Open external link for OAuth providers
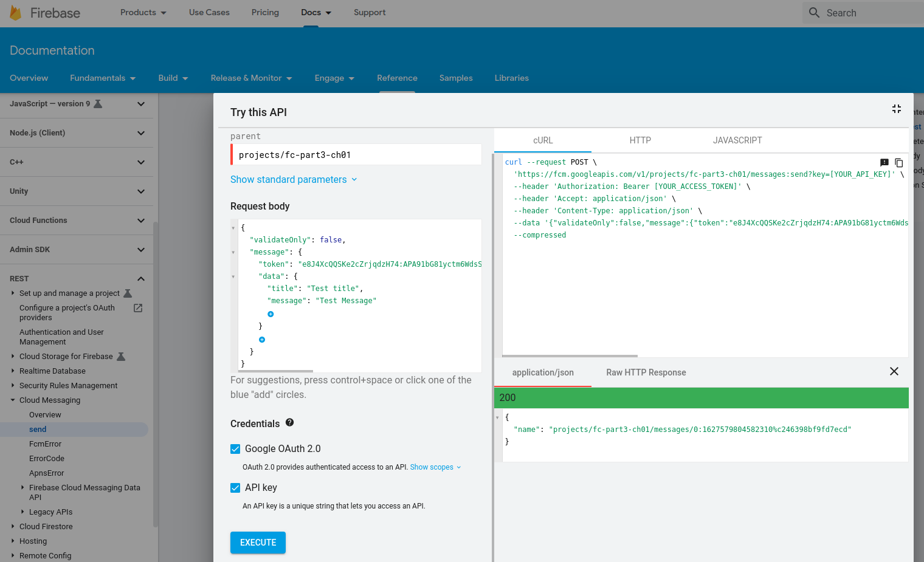This screenshot has width=924, height=562. coord(138,308)
